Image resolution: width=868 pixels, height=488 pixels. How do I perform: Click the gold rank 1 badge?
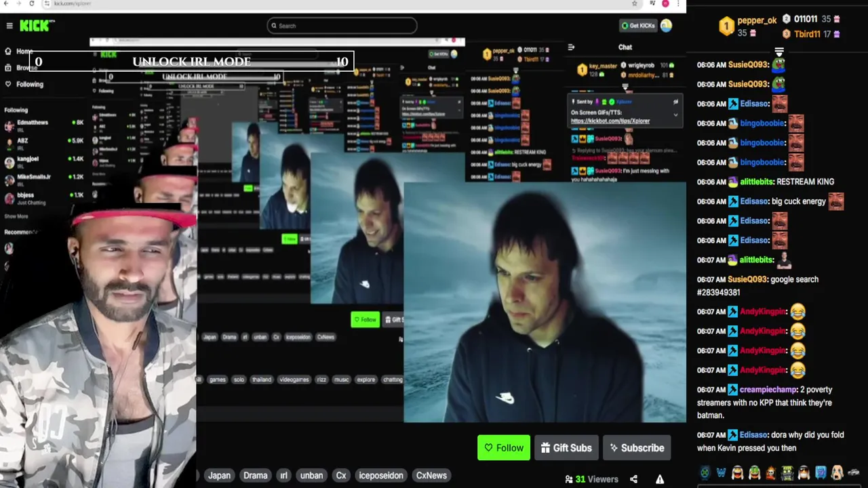[x=726, y=26]
